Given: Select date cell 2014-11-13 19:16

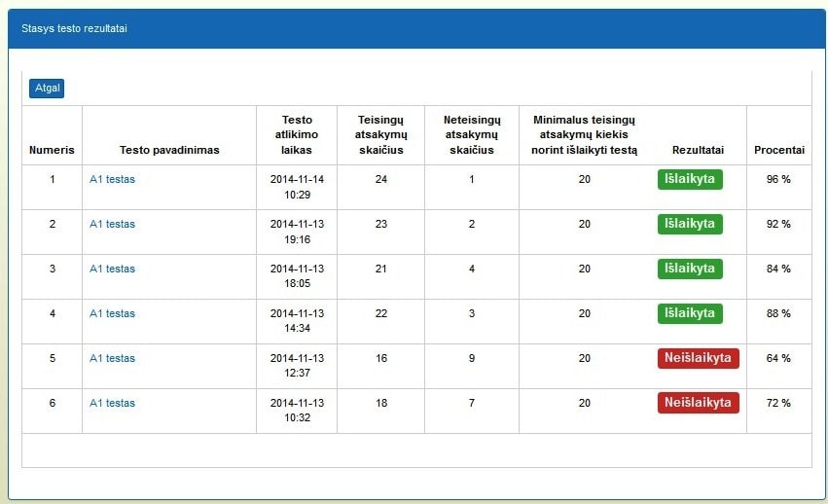Looking at the screenshot, I should coord(297,232).
